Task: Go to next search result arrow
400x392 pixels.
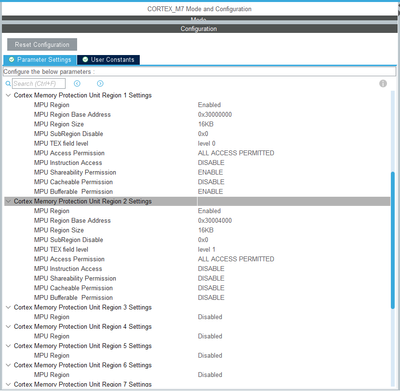Action: click(100, 83)
